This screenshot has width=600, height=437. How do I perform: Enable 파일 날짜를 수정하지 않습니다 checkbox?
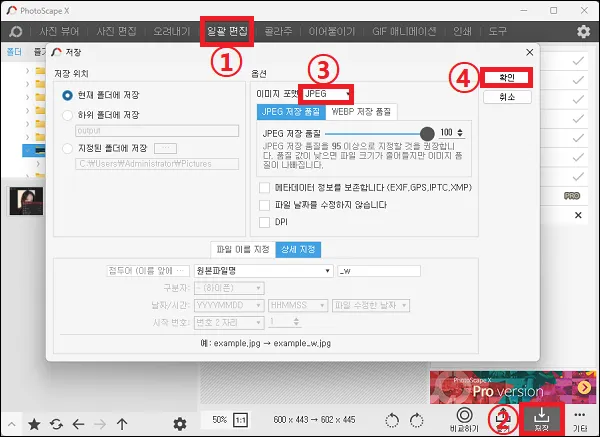coord(264,205)
